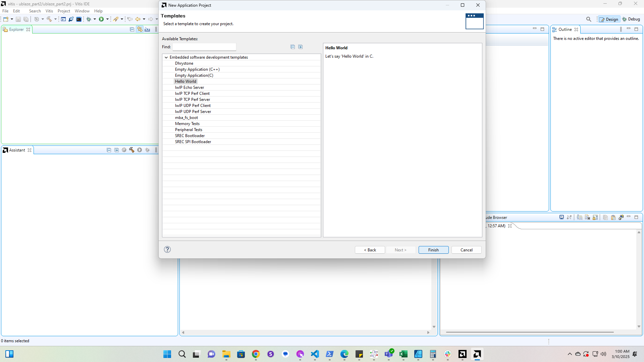The image size is (644, 362).
Task: Click the Back button
Action: (370, 250)
